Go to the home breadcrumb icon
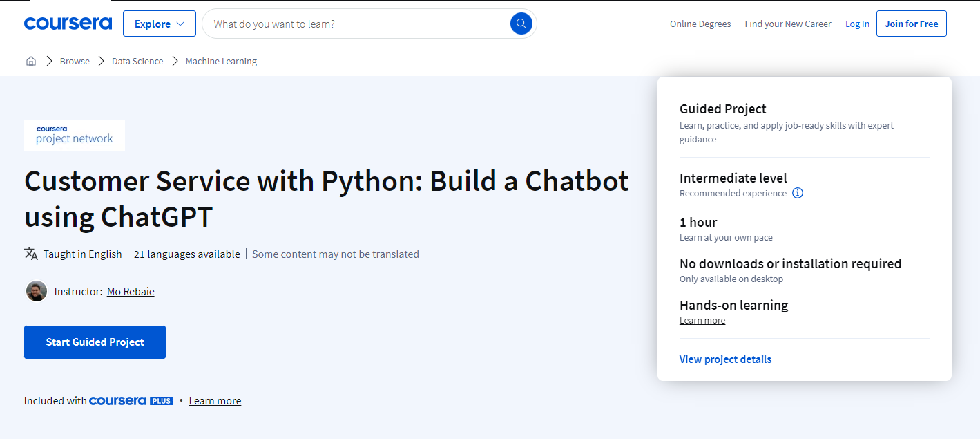This screenshot has width=980, height=439. click(x=31, y=61)
